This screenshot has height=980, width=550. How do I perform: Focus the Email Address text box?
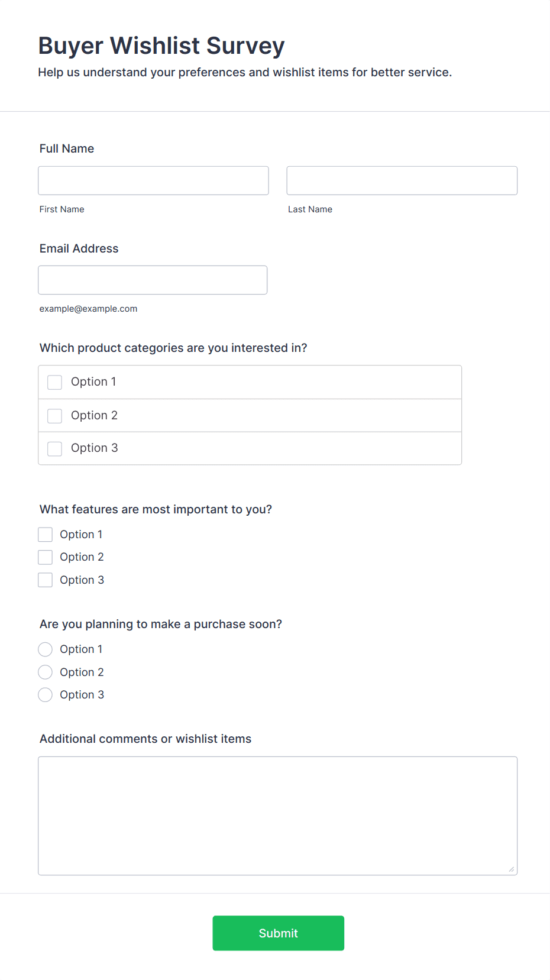[x=153, y=280]
